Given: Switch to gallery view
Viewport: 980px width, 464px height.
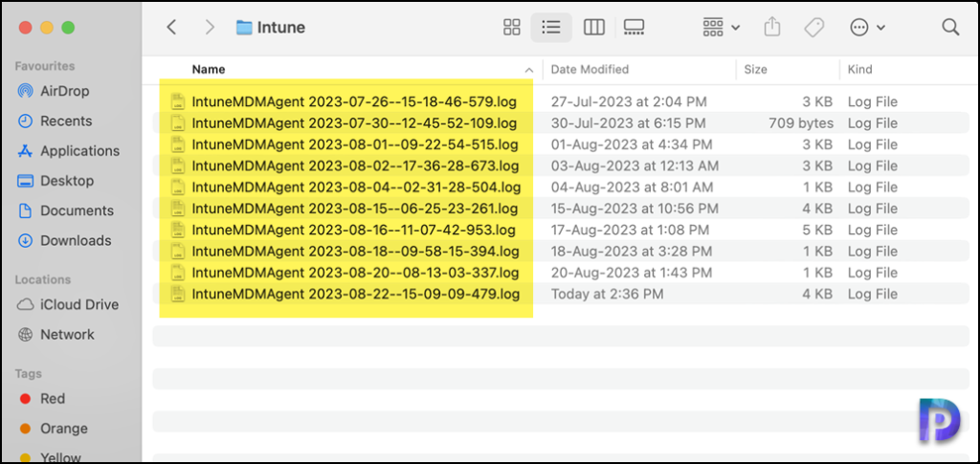Looking at the screenshot, I should [x=634, y=27].
